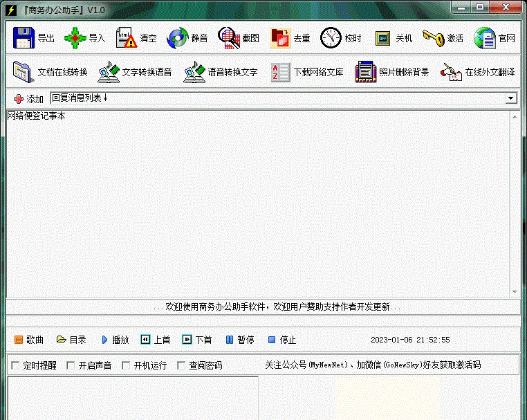527x420 pixels.
Task: Click the notepad scrollbar up arrow
Action: point(515,117)
